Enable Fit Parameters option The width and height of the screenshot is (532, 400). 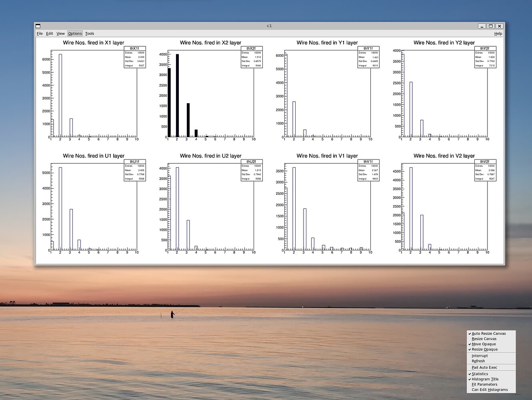click(x=491, y=384)
